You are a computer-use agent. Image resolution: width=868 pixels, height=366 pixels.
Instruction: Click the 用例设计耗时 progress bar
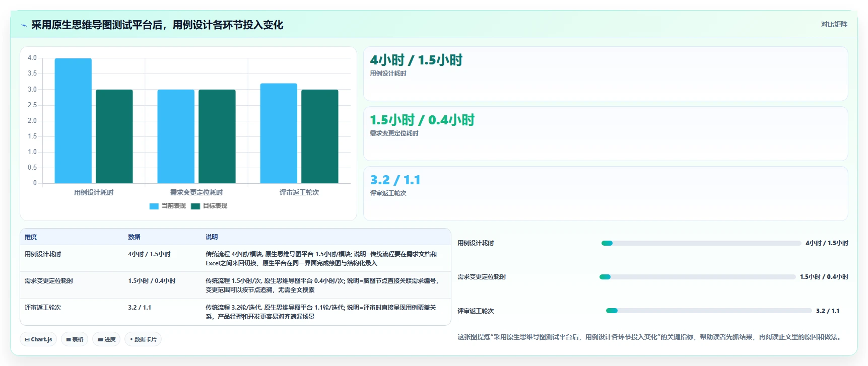coord(701,243)
